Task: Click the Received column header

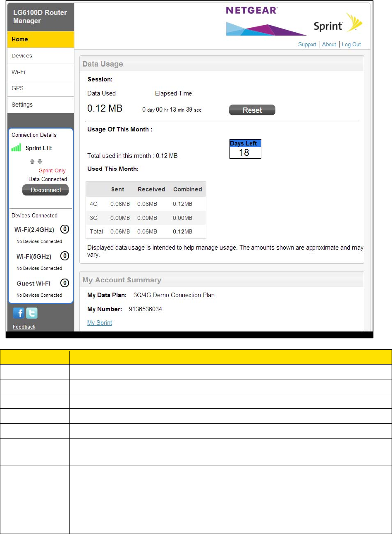Action: 151,189
